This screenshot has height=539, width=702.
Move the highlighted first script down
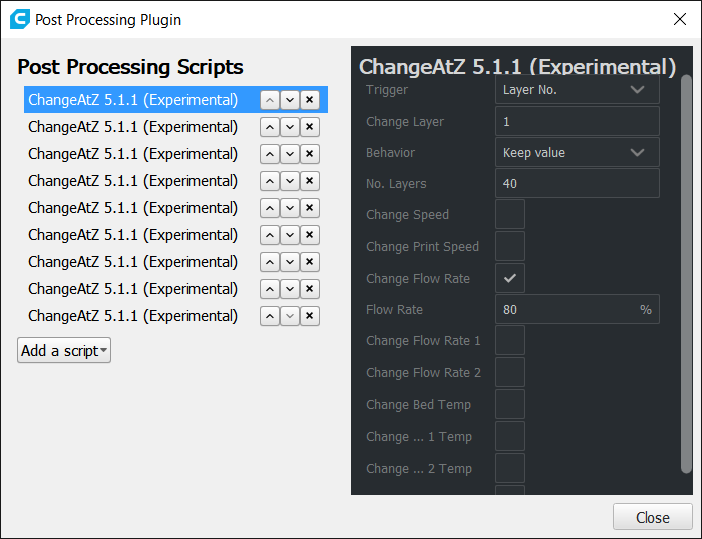click(290, 100)
